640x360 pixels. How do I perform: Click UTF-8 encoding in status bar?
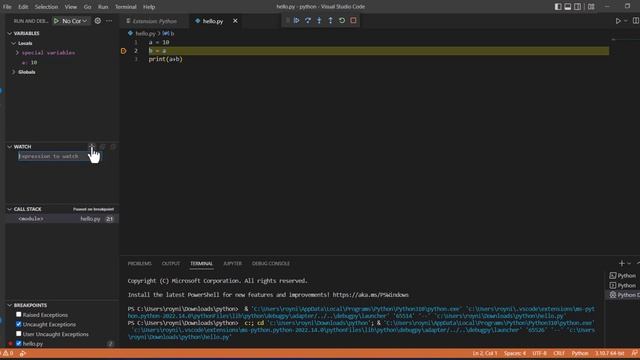click(539, 353)
